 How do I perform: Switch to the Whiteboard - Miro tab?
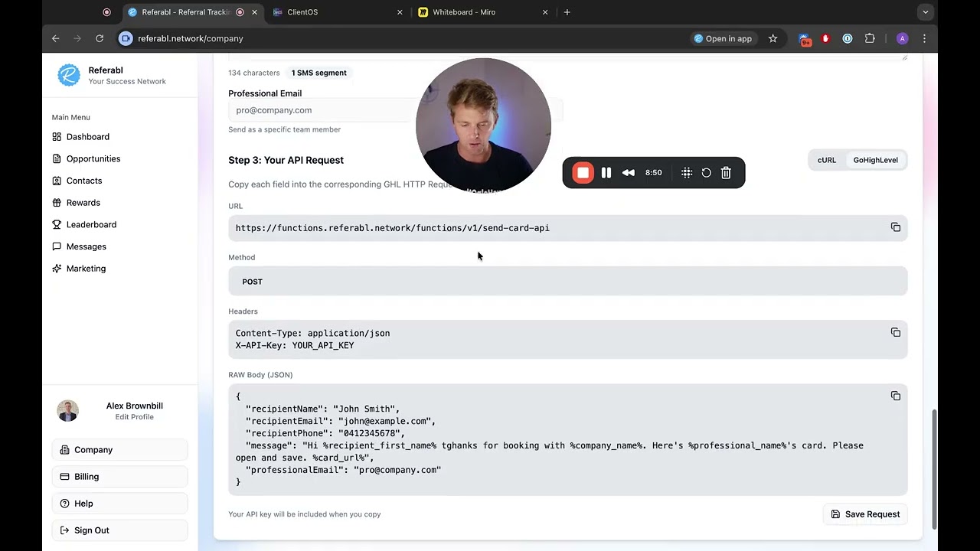(481, 12)
